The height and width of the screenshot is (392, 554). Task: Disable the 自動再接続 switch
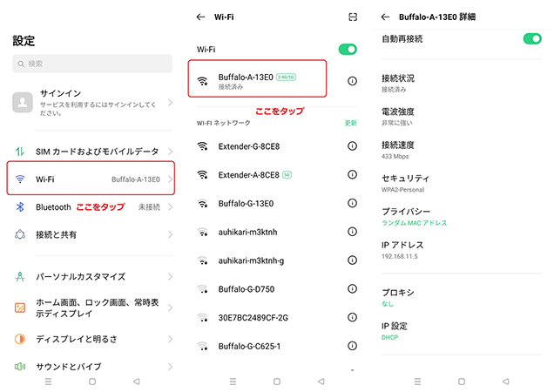[x=532, y=38]
